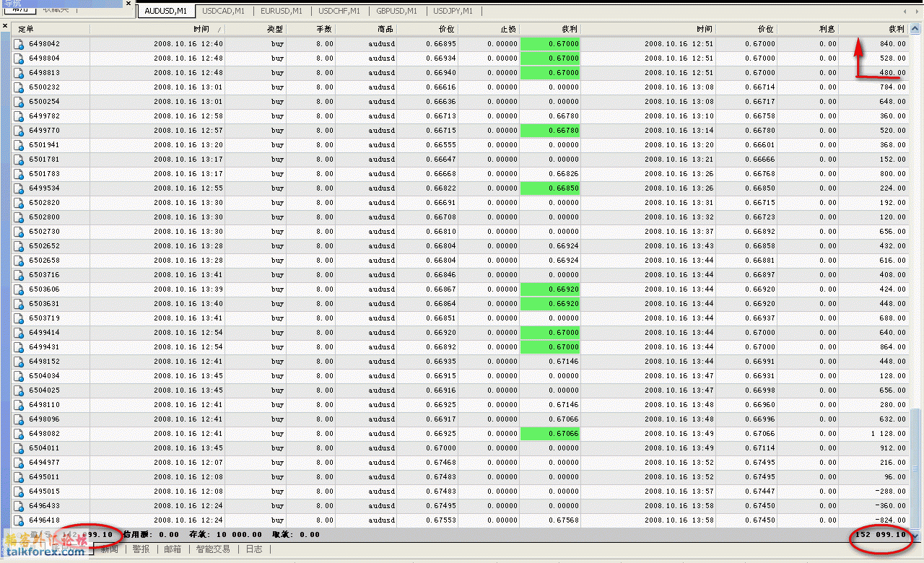This screenshot has height=563, width=924.
Task: Switch to the 邮箱 terminal tab
Action: coord(173,549)
